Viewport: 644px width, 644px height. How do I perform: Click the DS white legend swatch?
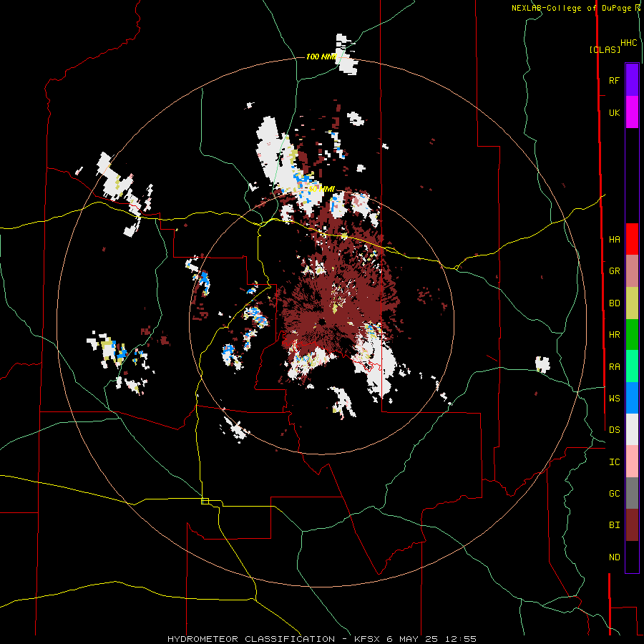click(632, 429)
